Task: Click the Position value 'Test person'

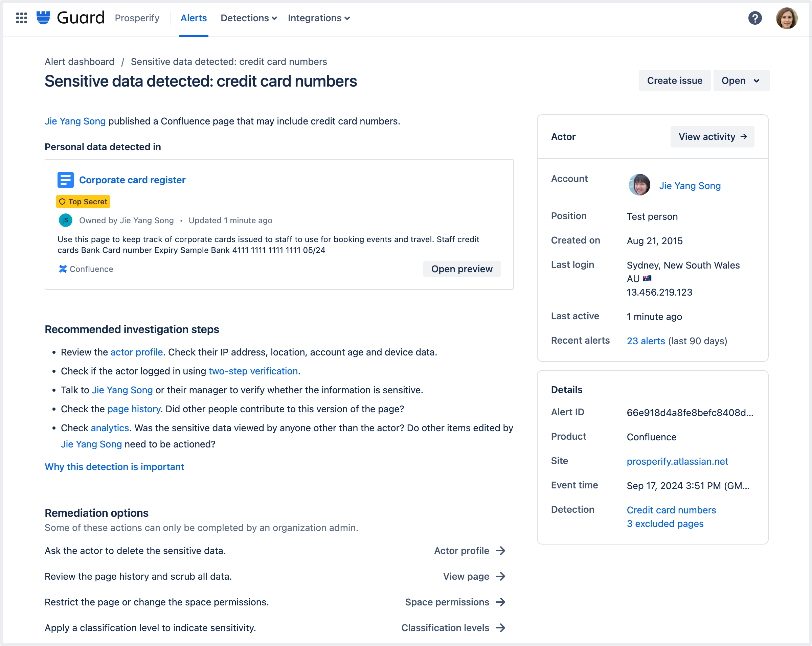Action: tap(652, 216)
